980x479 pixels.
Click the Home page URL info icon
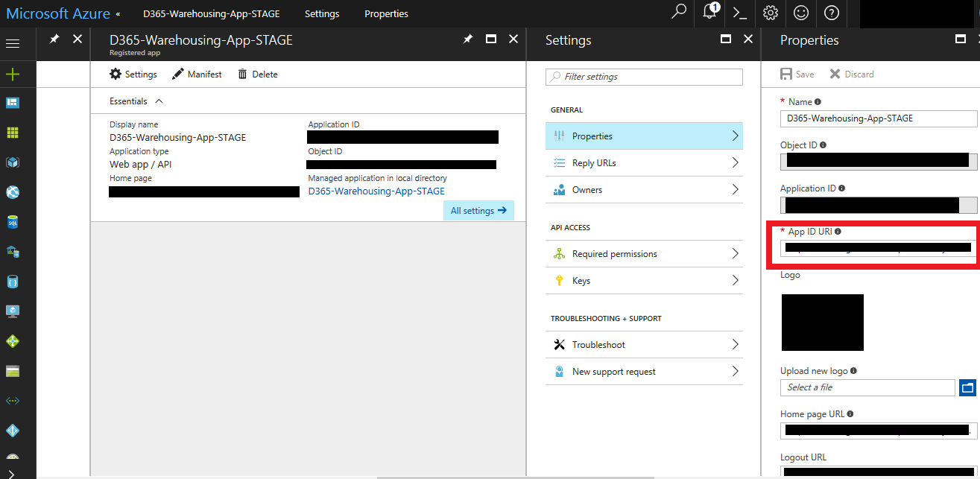click(850, 414)
